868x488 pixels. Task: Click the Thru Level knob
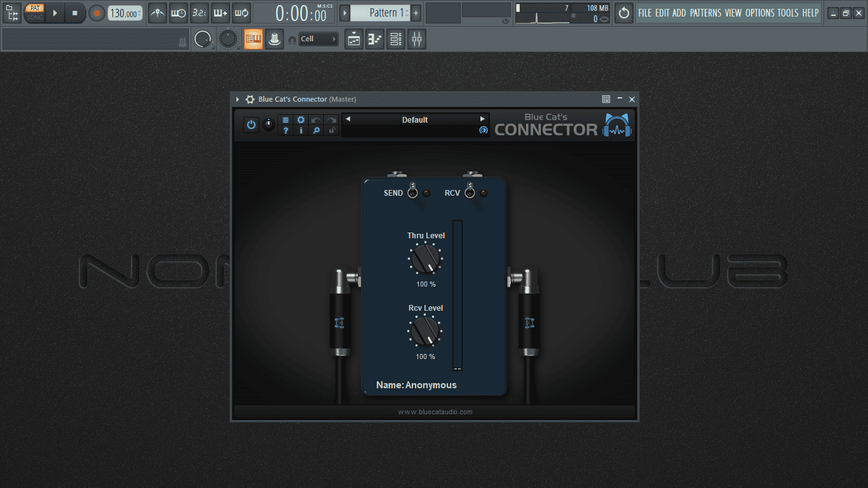click(426, 259)
